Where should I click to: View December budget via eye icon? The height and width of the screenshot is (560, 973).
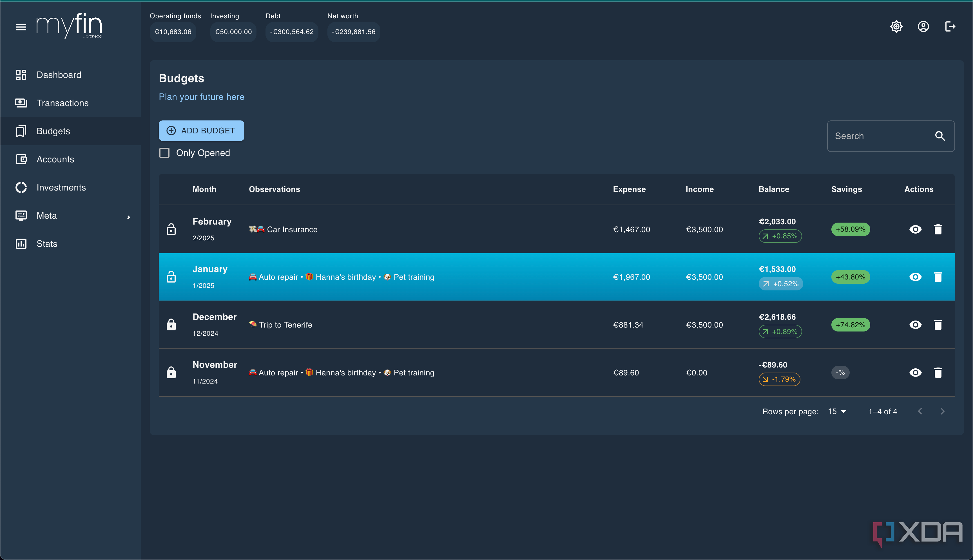click(x=915, y=325)
